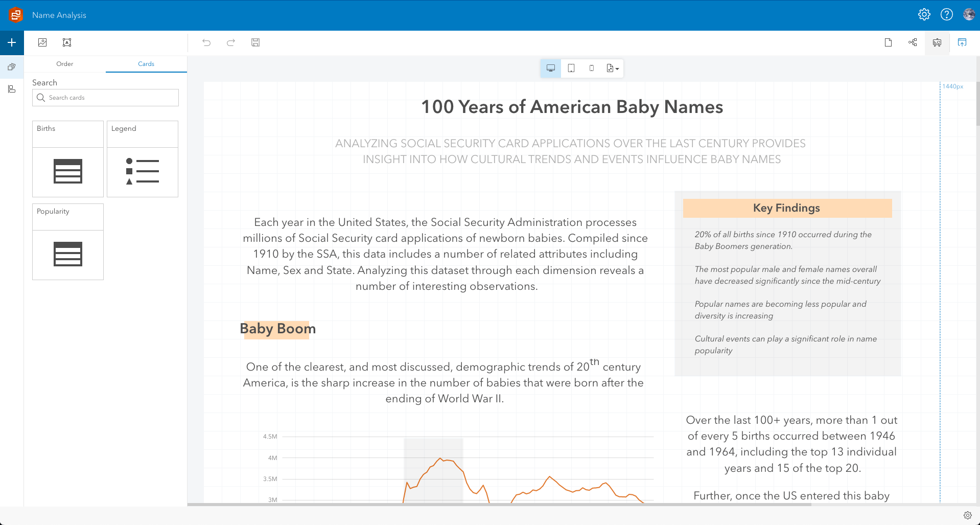Click the horizontal scrollbar under the canvas
The height and width of the screenshot is (525, 980).
pyautogui.click(x=499, y=505)
